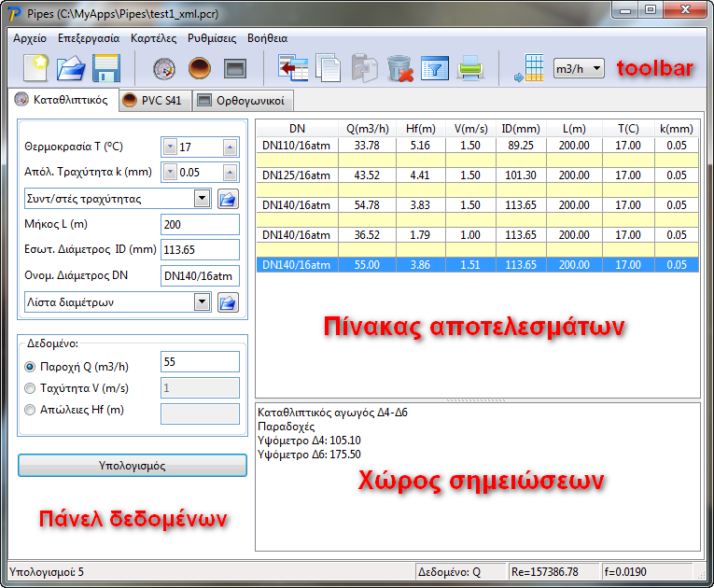Switch to the Καταθλιπτικός tab
Viewport: 714px width, 588px height.
pos(63,100)
